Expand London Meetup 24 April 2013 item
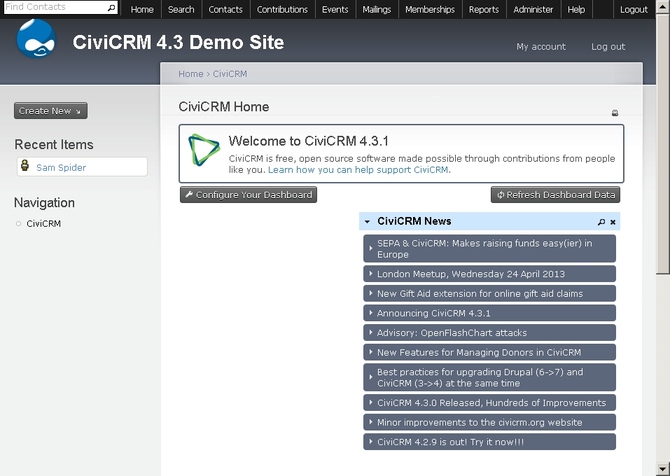The height and width of the screenshot is (476, 670). (489, 274)
